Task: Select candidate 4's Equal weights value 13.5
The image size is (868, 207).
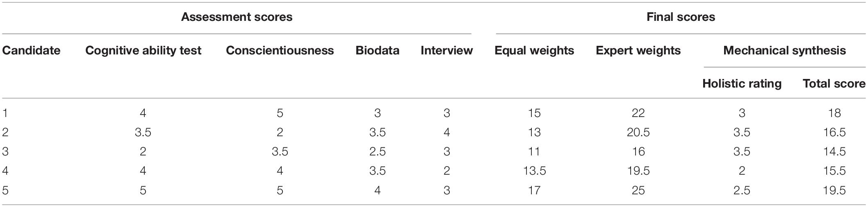Action: point(534,171)
